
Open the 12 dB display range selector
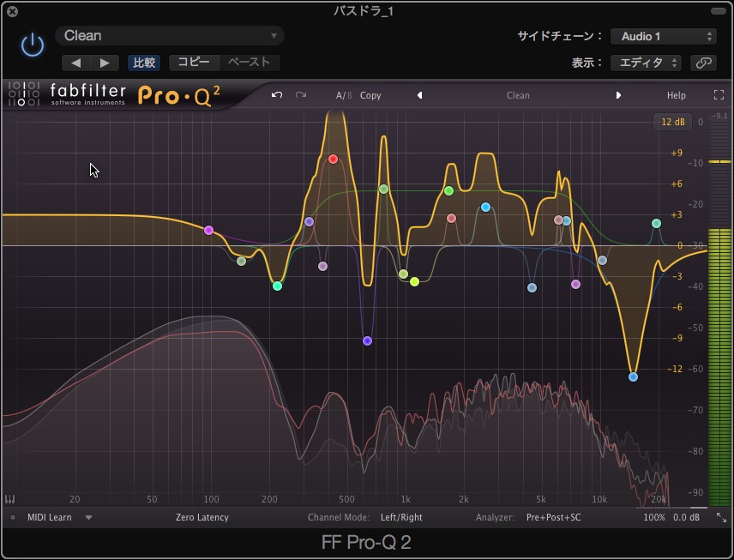coord(672,122)
